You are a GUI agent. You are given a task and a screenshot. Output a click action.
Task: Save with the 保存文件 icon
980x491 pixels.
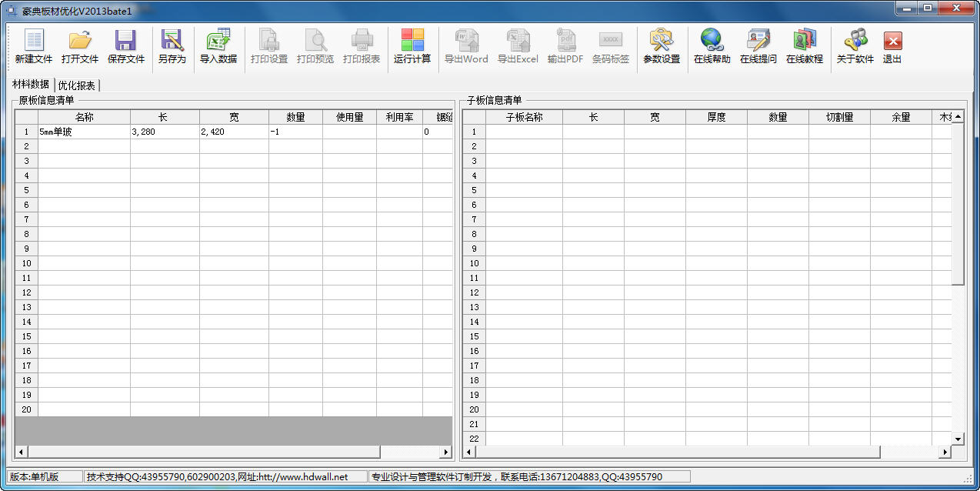point(126,47)
